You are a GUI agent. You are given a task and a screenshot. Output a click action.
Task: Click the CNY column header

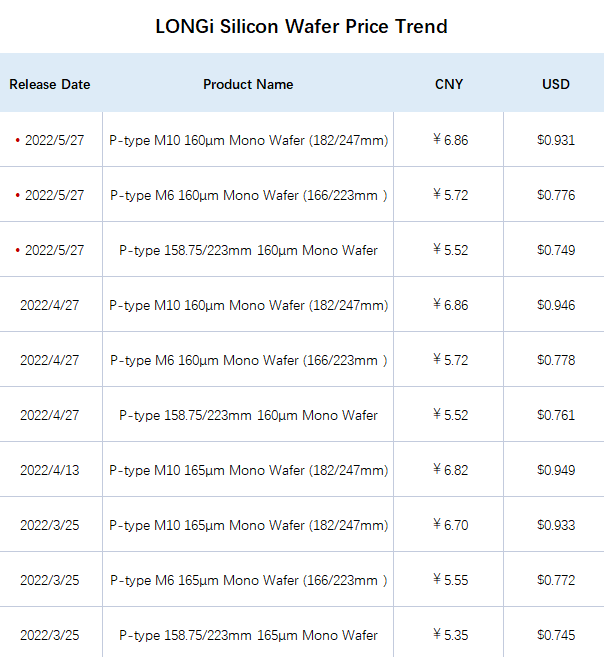pos(449,85)
